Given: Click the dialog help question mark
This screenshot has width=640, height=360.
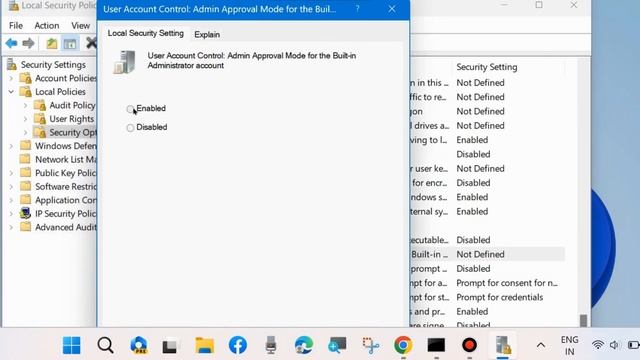Looking at the screenshot, I should pos(357,9).
